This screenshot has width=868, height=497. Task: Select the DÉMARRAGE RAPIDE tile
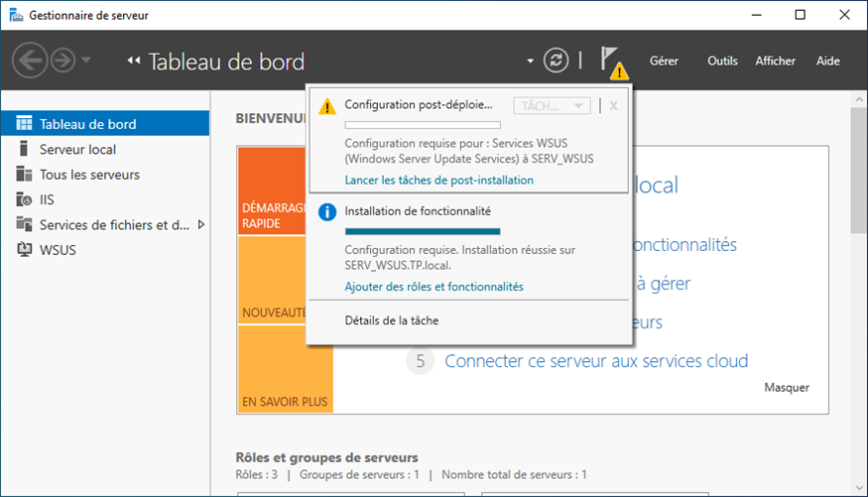pos(271,190)
